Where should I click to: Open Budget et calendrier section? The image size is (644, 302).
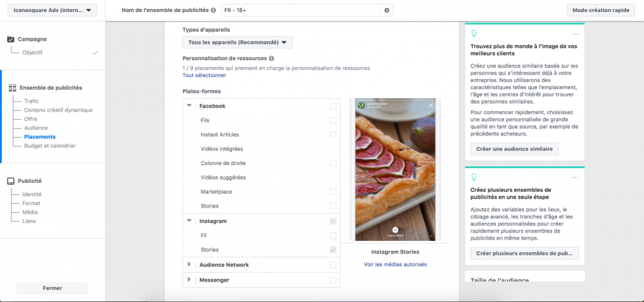[x=50, y=146]
